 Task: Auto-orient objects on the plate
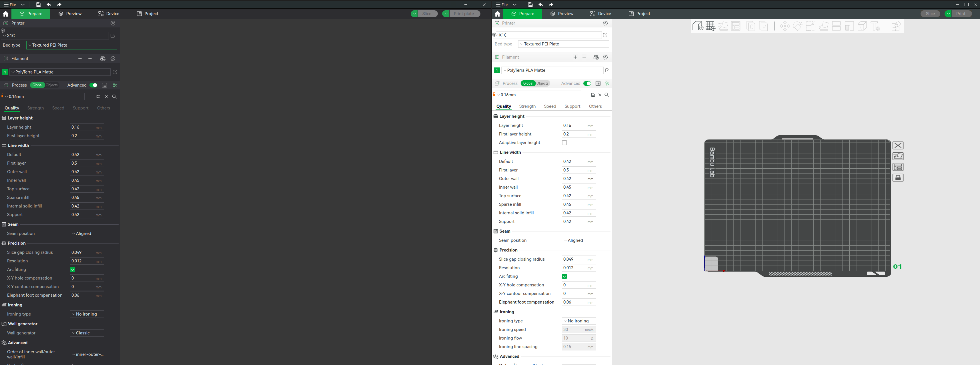tap(723, 26)
